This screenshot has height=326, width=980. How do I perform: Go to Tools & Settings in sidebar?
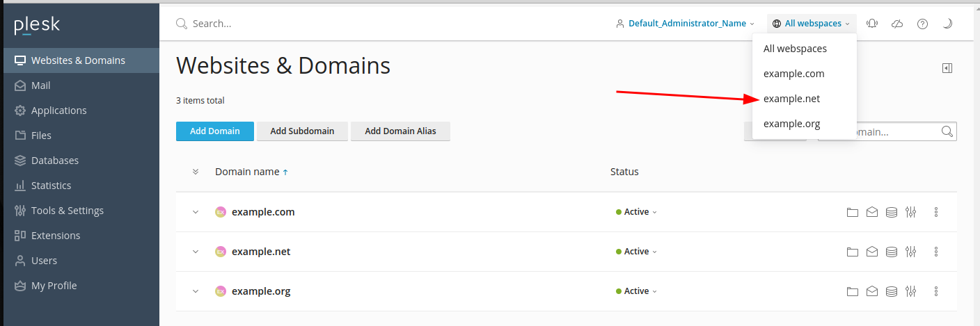point(67,211)
